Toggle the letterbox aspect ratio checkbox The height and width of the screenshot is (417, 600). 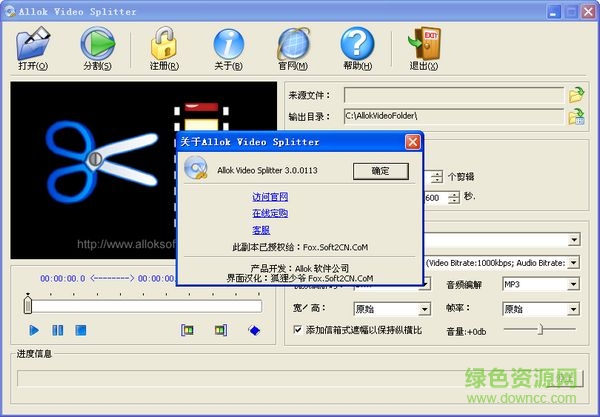[298, 329]
